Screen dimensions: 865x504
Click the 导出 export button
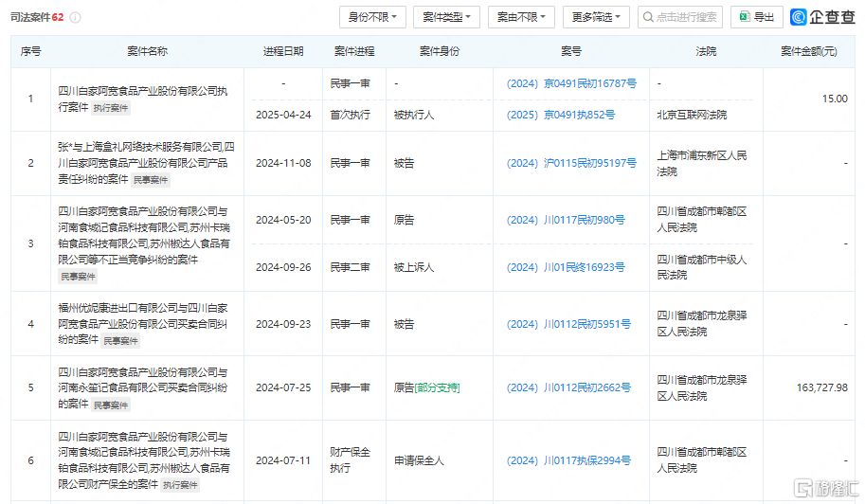click(x=756, y=17)
